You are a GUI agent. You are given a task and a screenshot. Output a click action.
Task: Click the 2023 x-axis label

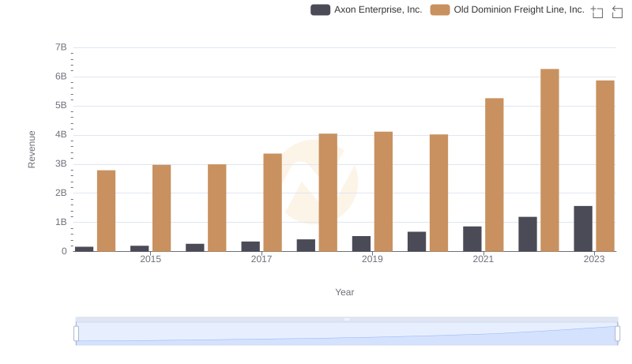(594, 259)
